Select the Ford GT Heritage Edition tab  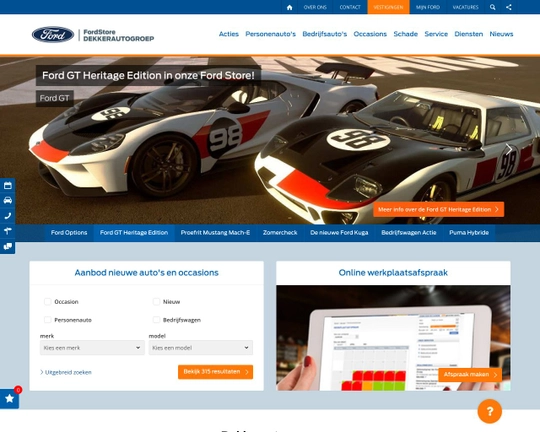(x=134, y=233)
